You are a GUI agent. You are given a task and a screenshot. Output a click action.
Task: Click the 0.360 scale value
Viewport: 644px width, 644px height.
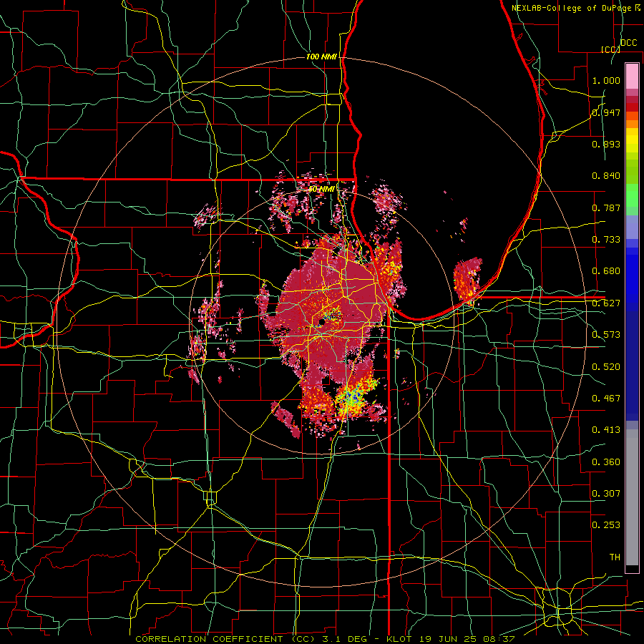click(606, 462)
